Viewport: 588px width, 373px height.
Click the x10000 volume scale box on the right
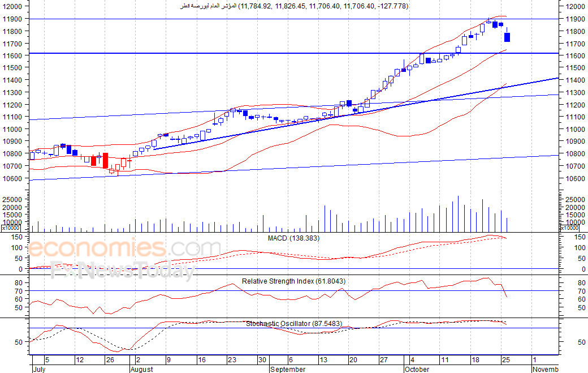click(569, 228)
